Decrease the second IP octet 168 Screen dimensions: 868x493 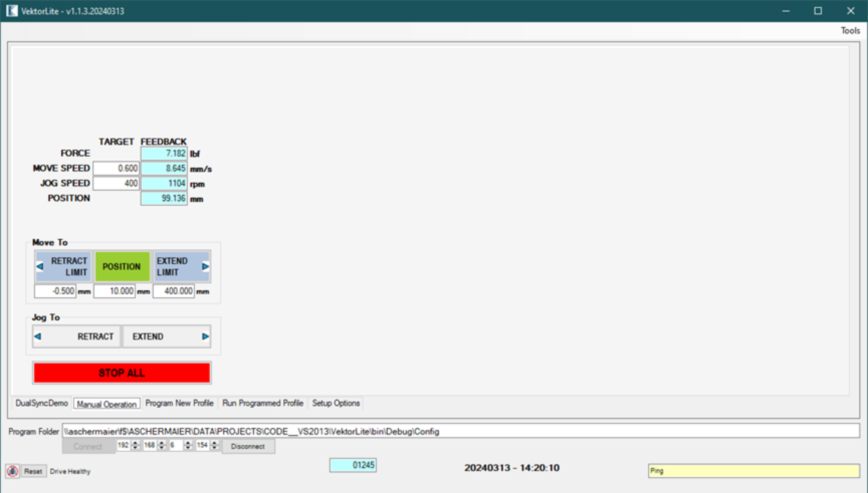click(x=162, y=448)
